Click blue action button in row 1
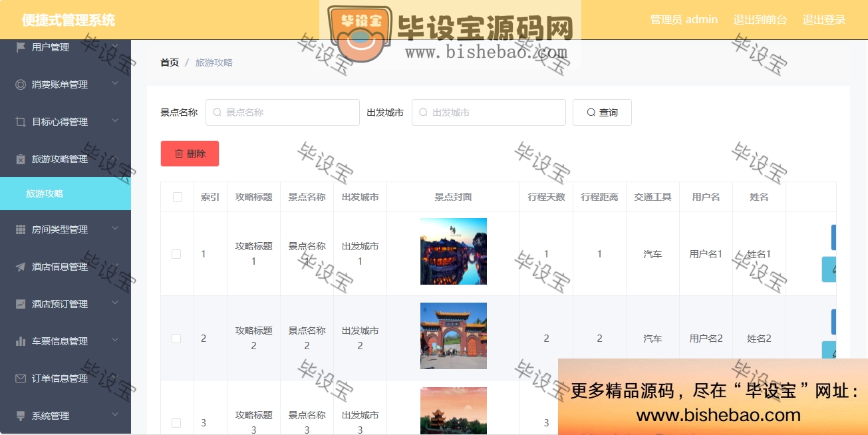 point(833,237)
